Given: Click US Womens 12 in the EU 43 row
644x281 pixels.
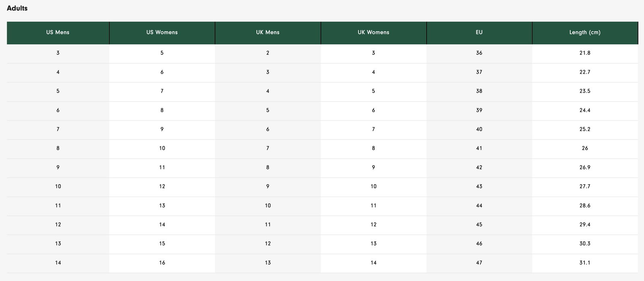Looking at the screenshot, I should coord(162,187).
